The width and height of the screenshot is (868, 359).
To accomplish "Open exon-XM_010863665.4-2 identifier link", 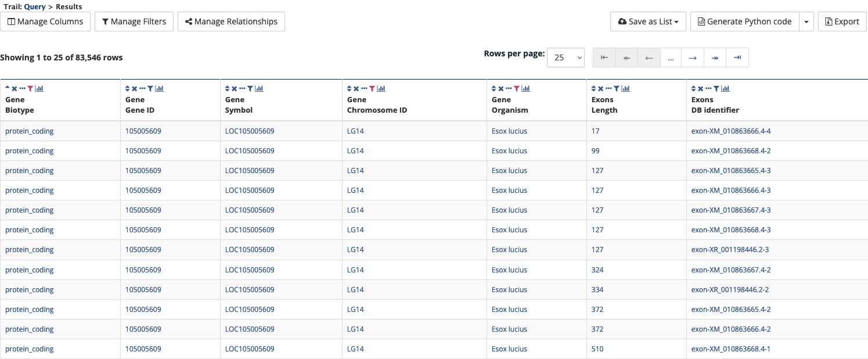I will tap(731, 309).
